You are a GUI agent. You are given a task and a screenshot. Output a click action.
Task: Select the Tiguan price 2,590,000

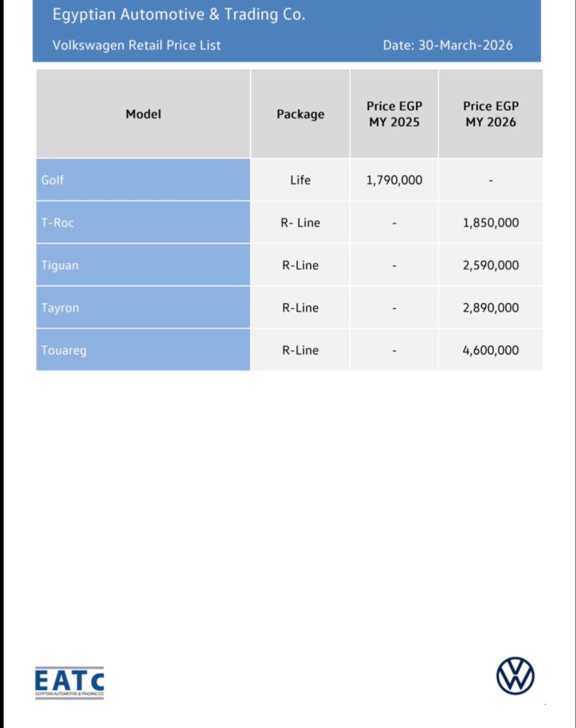491,265
